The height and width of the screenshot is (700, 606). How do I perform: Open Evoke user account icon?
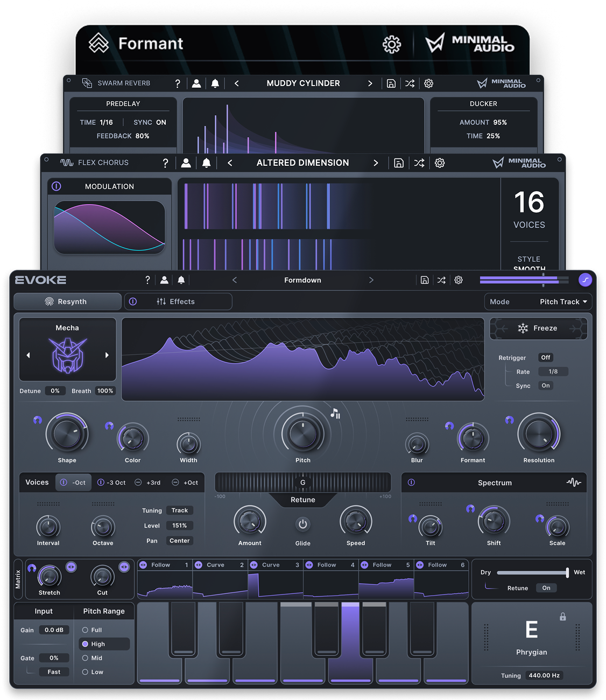tap(164, 280)
